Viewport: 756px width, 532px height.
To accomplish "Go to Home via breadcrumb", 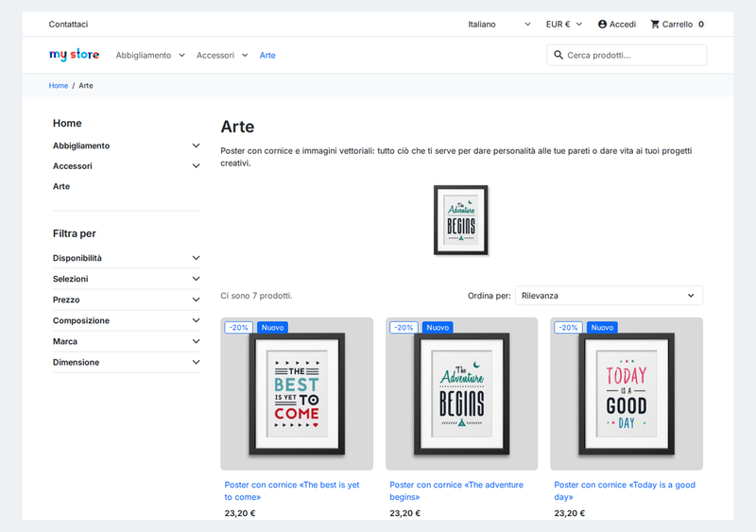I will click(59, 85).
